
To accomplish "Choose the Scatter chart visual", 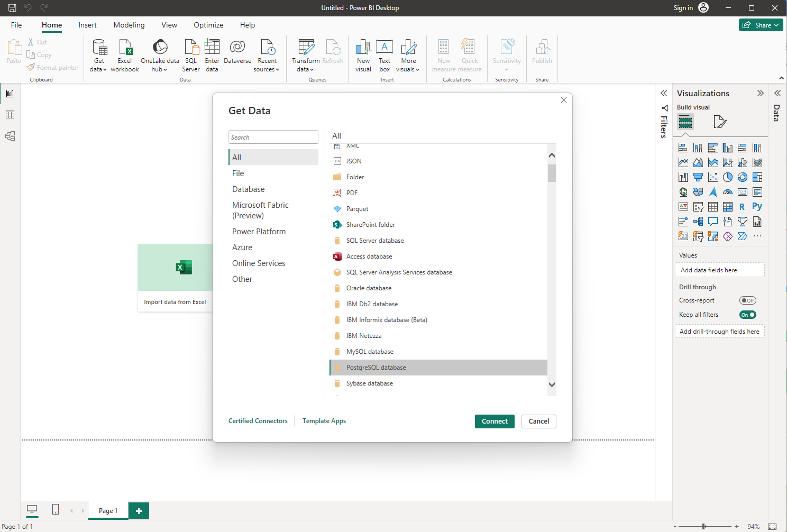I will pyautogui.click(x=713, y=177).
